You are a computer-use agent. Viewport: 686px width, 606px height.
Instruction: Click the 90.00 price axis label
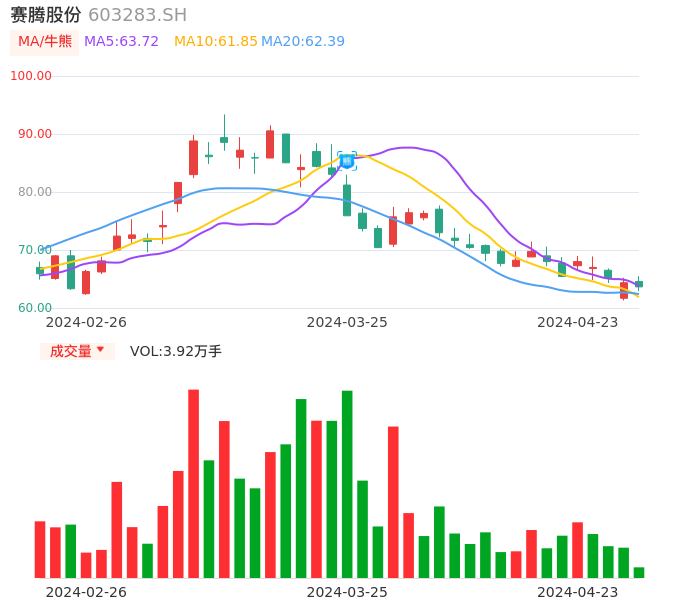(x=35, y=134)
